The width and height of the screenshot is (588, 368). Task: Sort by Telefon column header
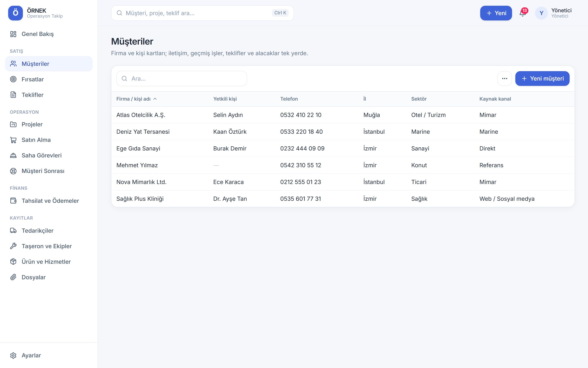[289, 99]
